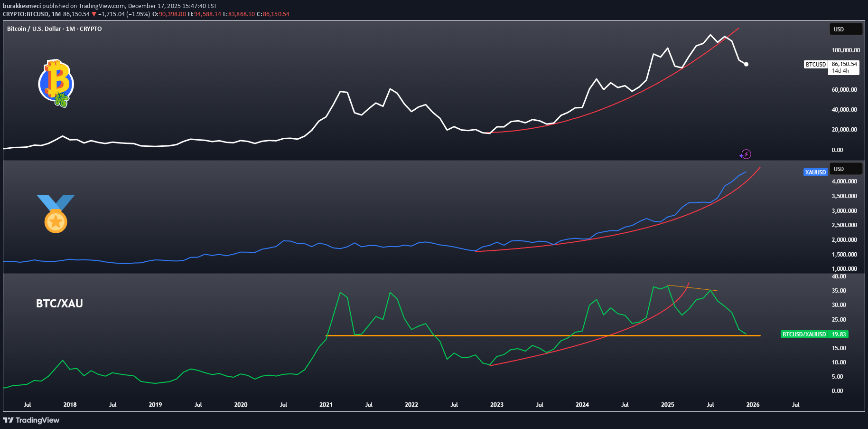Select the orange horizontal support line

[x=522, y=336]
